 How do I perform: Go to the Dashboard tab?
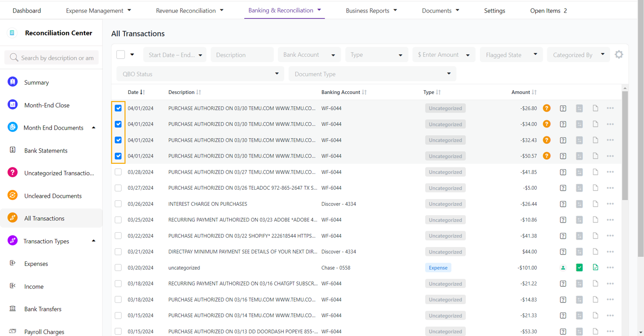[27, 10]
